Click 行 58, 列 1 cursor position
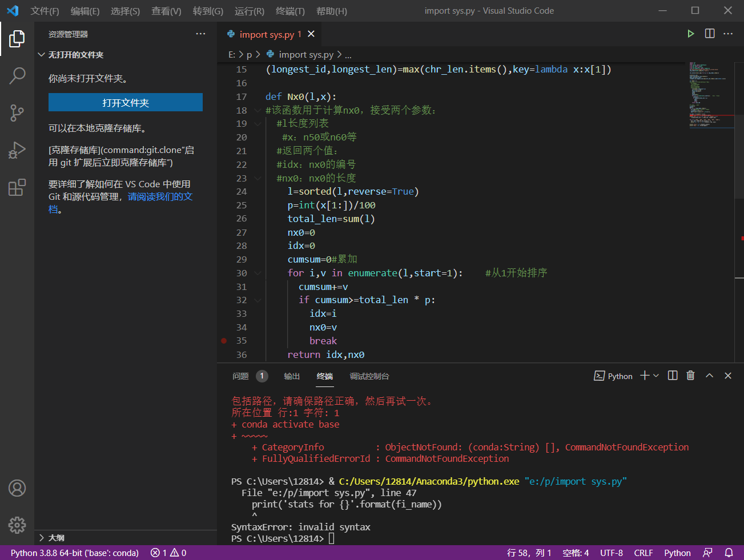The height and width of the screenshot is (560, 744). pyautogui.click(x=529, y=553)
